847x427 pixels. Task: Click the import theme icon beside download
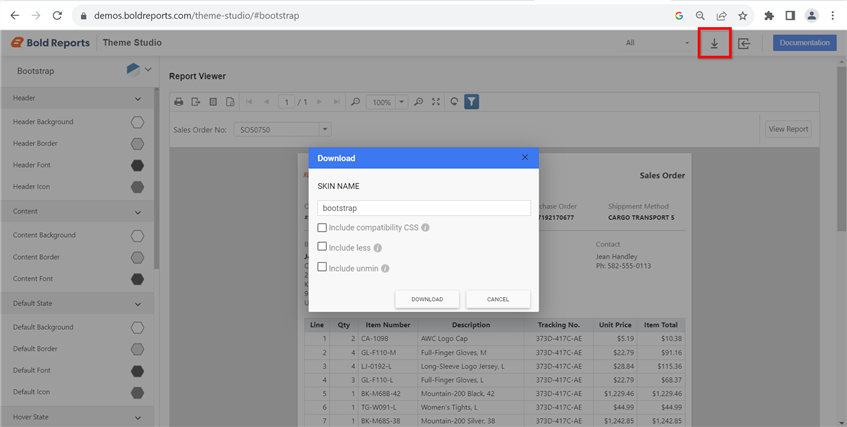pos(744,43)
